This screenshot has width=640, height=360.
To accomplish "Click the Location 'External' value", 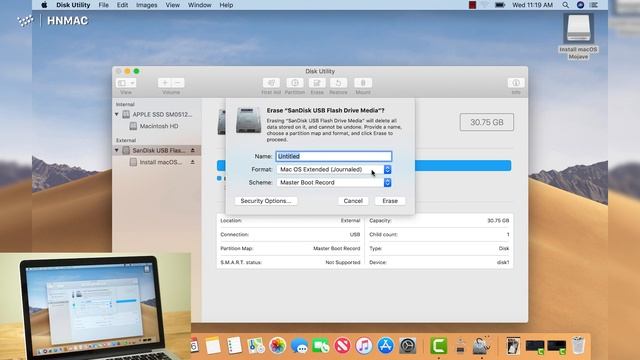I will click(x=351, y=221).
